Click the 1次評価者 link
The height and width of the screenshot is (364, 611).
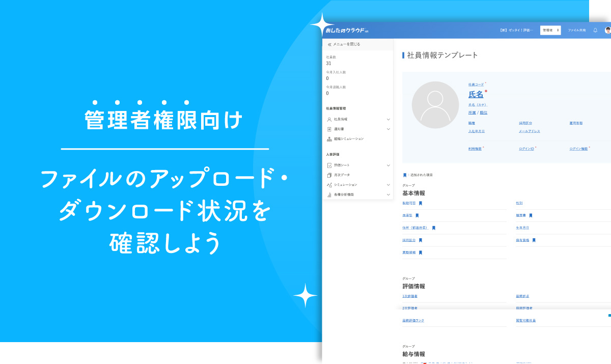(x=410, y=296)
